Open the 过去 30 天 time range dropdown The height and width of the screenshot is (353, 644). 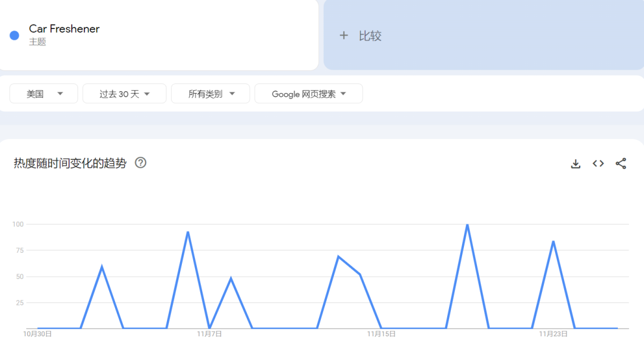click(125, 94)
